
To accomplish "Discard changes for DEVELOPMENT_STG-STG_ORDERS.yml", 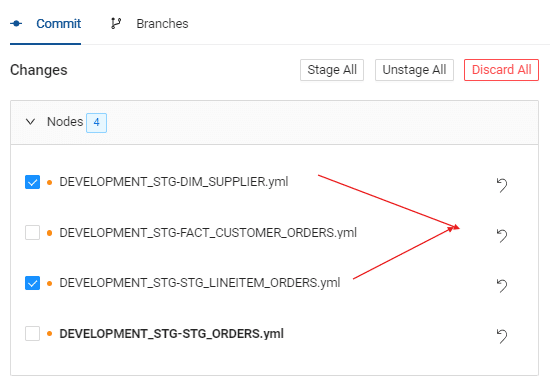I will 502,336.
